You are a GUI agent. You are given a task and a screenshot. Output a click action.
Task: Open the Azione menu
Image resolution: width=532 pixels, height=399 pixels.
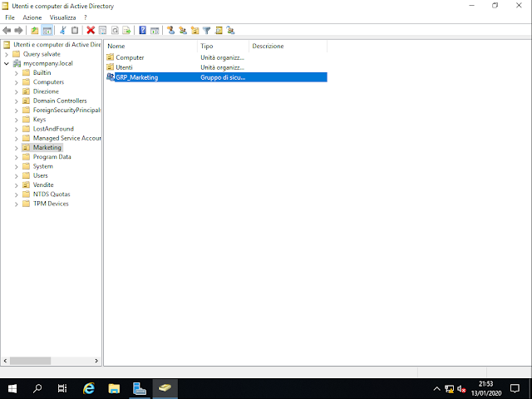32,17
